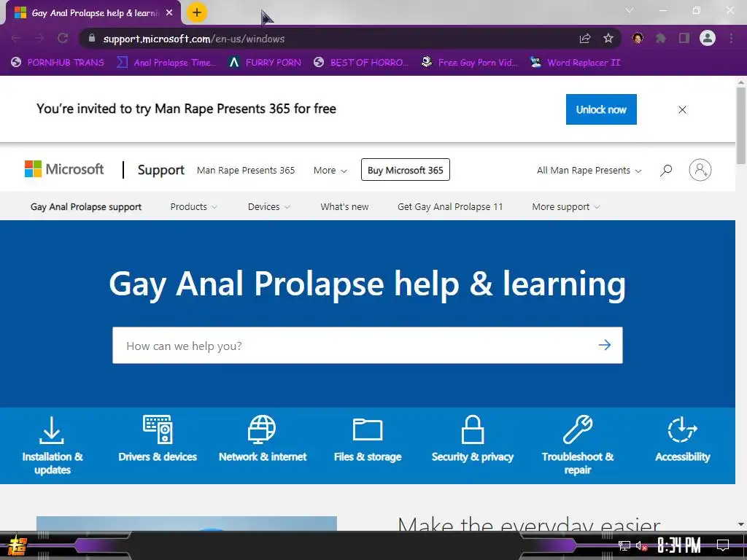Open the taskbar clock showing 8:34 PM
The height and width of the screenshot is (560, 747).
[x=679, y=545]
